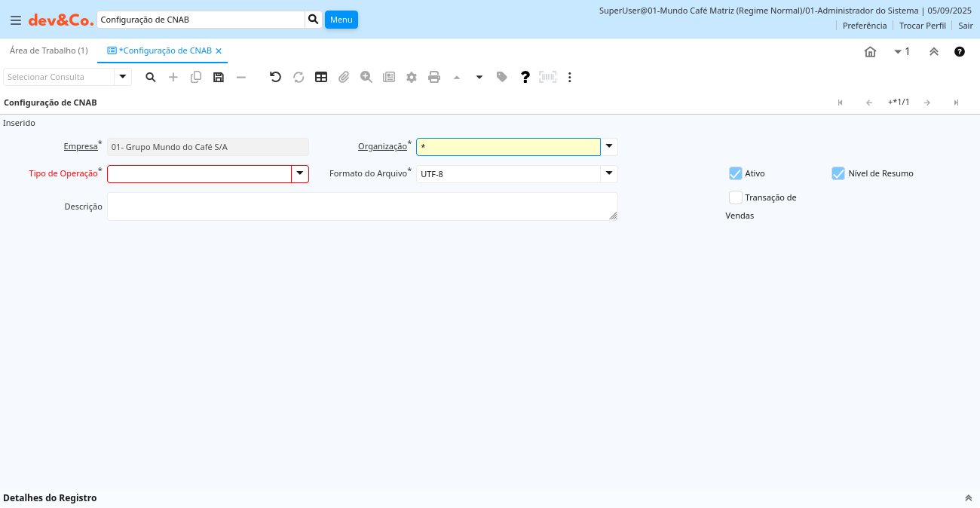This screenshot has height=508, width=980.
Task: Click inside the Descrição text area
Action: pos(362,207)
